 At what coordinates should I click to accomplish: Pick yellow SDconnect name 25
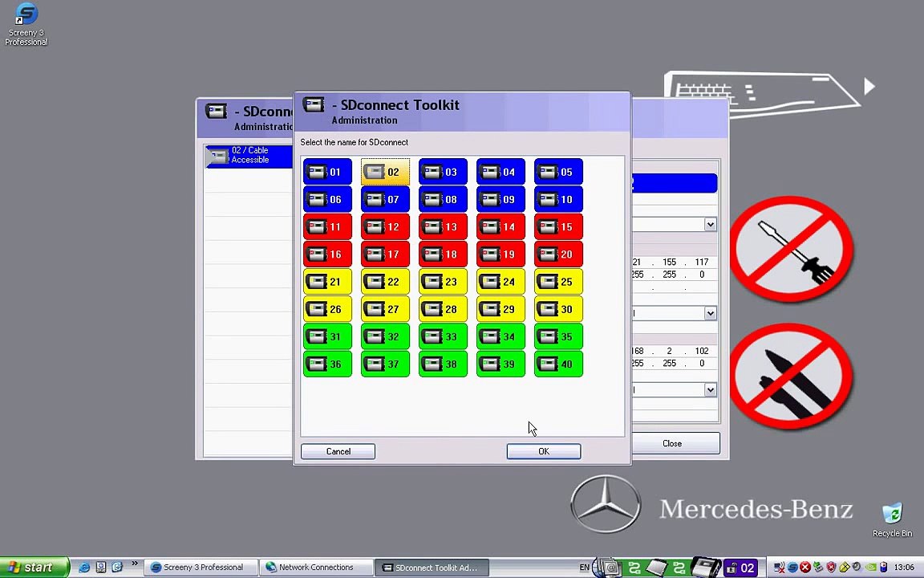[x=558, y=281]
